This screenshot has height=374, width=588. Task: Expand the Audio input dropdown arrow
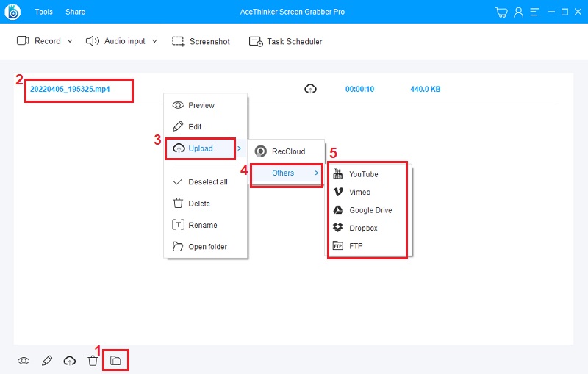pyautogui.click(x=154, y=41)
